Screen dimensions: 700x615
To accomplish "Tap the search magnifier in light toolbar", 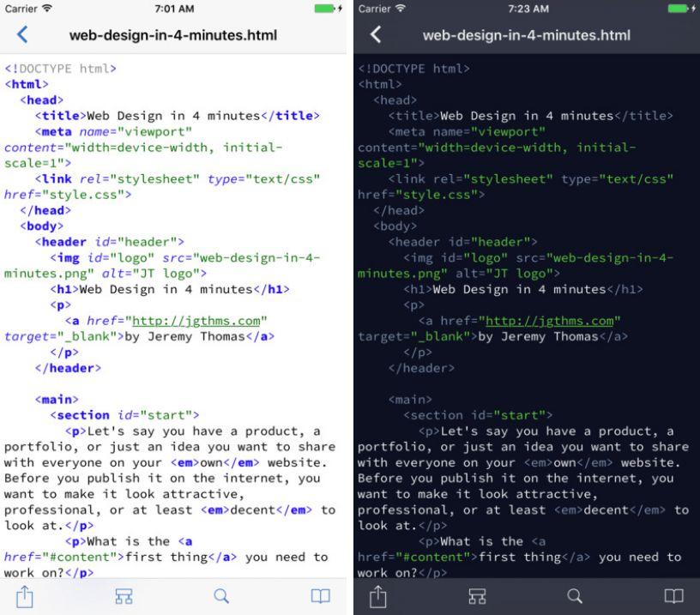I will click(x=221, y=596).
